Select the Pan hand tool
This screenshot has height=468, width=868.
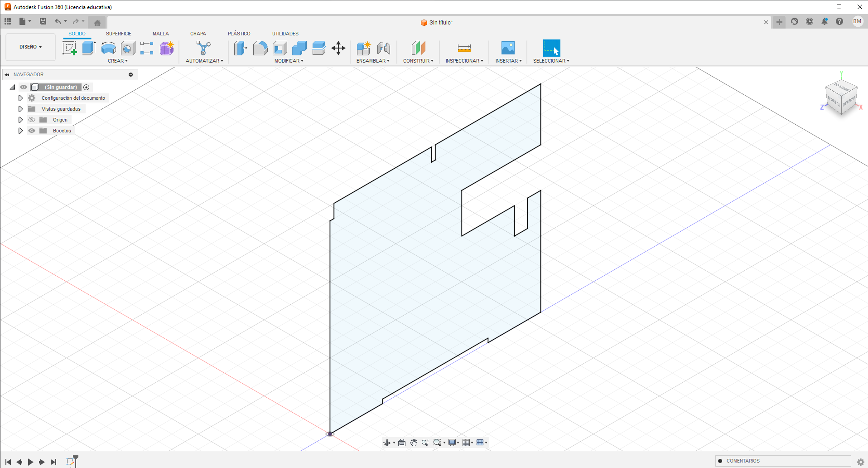point(414,443)
